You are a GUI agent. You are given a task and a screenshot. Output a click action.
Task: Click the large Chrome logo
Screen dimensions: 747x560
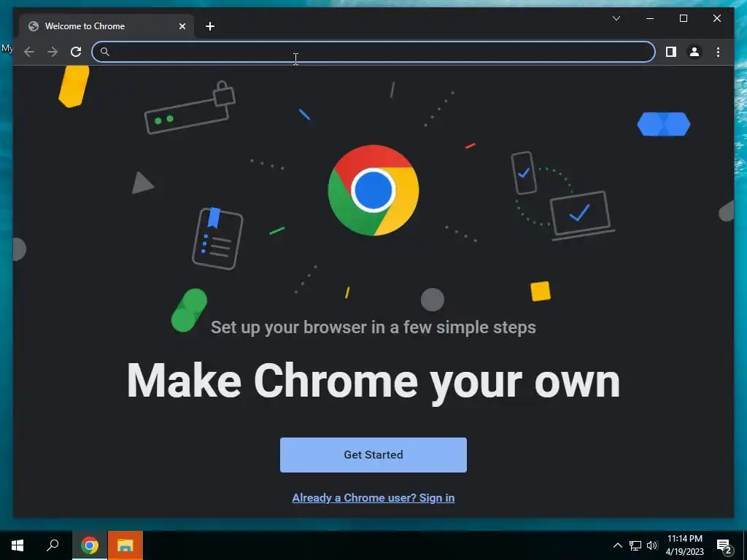tap(373, 190)
